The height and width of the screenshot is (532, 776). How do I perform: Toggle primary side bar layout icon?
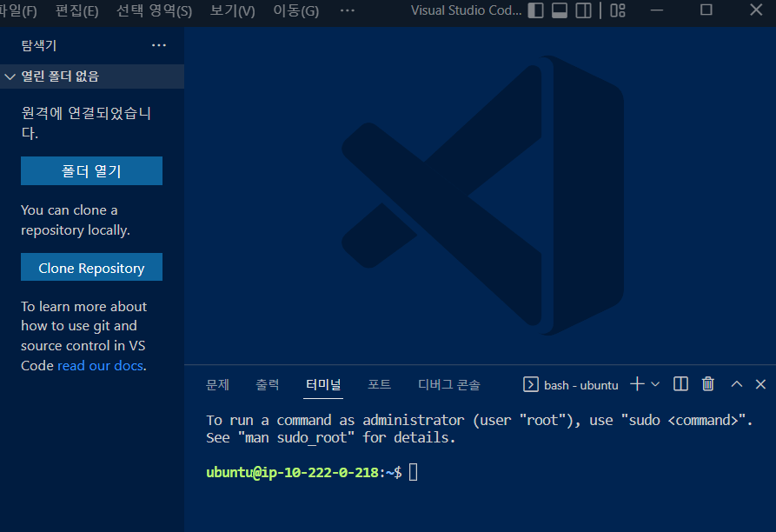coord(535,10)
